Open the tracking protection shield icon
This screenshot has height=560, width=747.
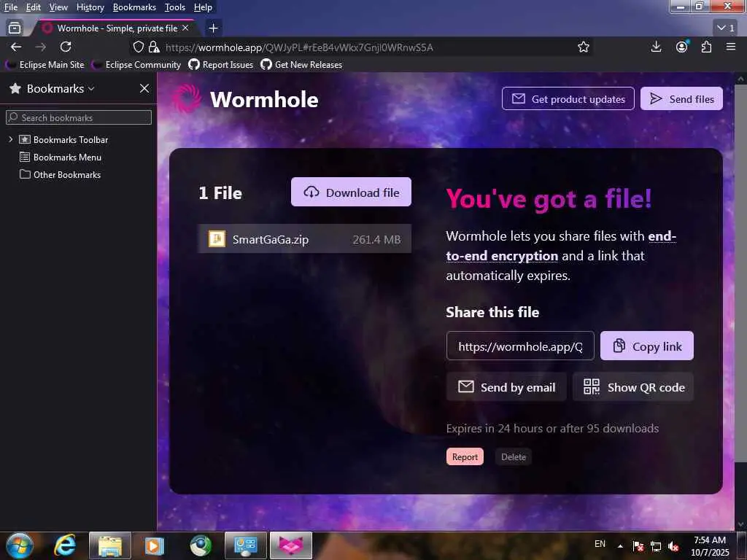pos(138,47)
